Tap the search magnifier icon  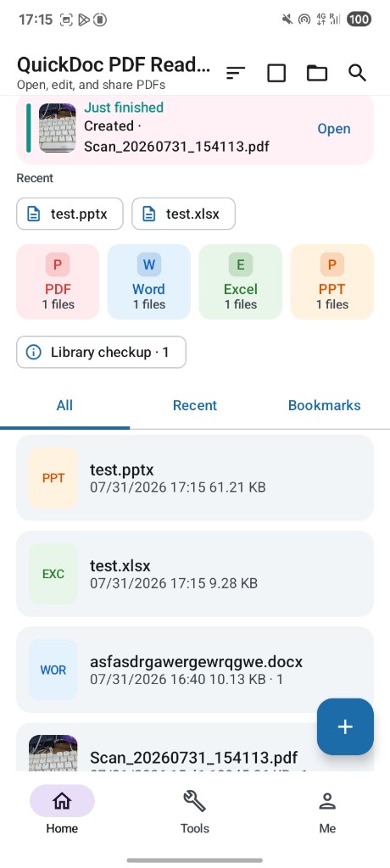click(x=357, y=73)
